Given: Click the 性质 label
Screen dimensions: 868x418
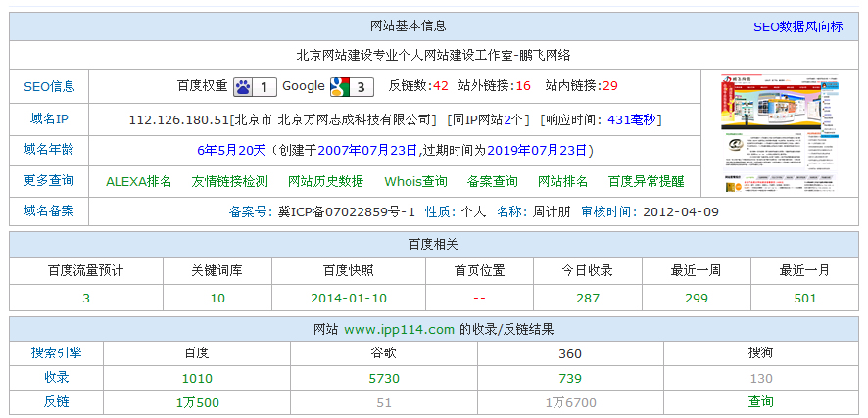Looking at the screenshot, I should (x=438, y=211).
